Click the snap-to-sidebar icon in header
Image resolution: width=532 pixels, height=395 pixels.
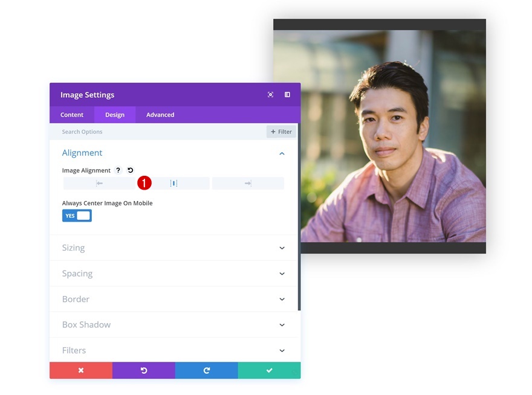pyautogui.click(x=287, y=95)
